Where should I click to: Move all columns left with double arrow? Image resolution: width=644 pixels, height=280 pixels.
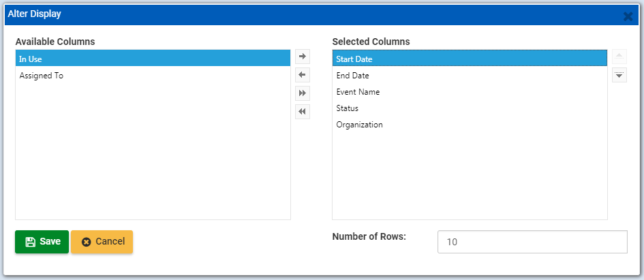303,112
